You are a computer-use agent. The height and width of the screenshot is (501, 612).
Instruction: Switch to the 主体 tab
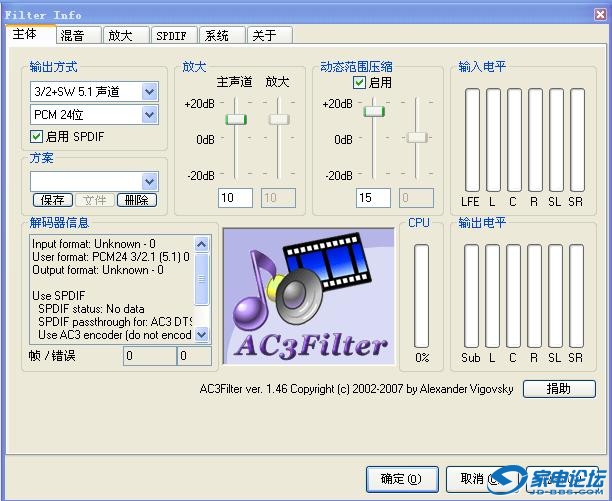[x=31, y=34]
